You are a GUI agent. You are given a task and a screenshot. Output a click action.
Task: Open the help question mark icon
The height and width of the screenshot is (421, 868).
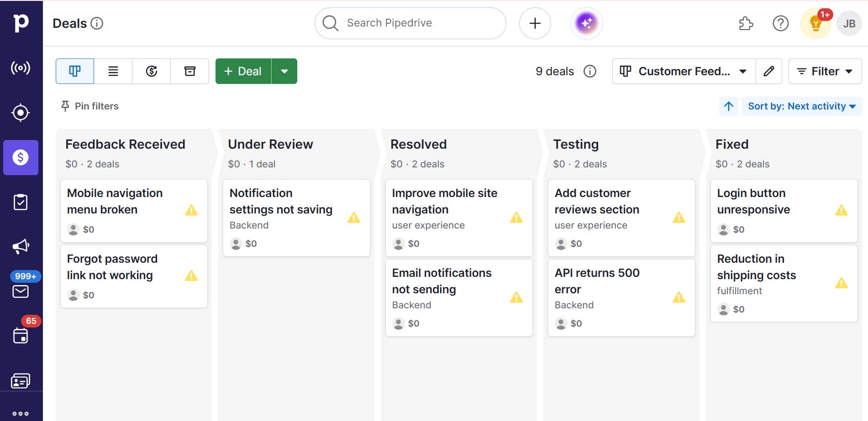(780, 23)
